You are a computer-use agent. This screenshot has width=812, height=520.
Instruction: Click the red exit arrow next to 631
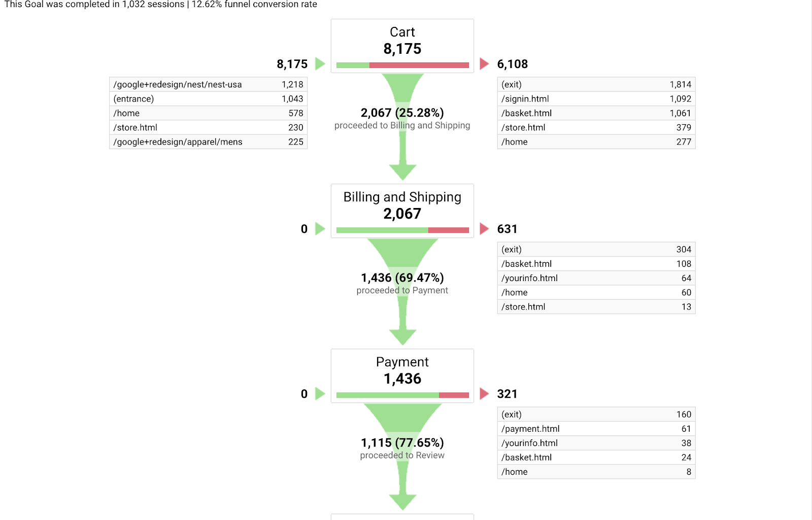[484, 229]
